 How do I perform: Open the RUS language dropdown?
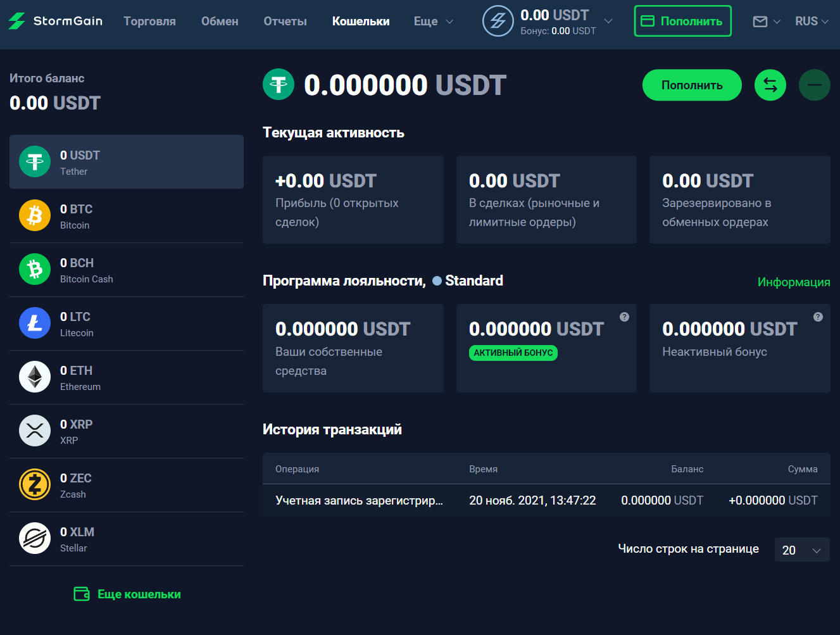[812, 22]
